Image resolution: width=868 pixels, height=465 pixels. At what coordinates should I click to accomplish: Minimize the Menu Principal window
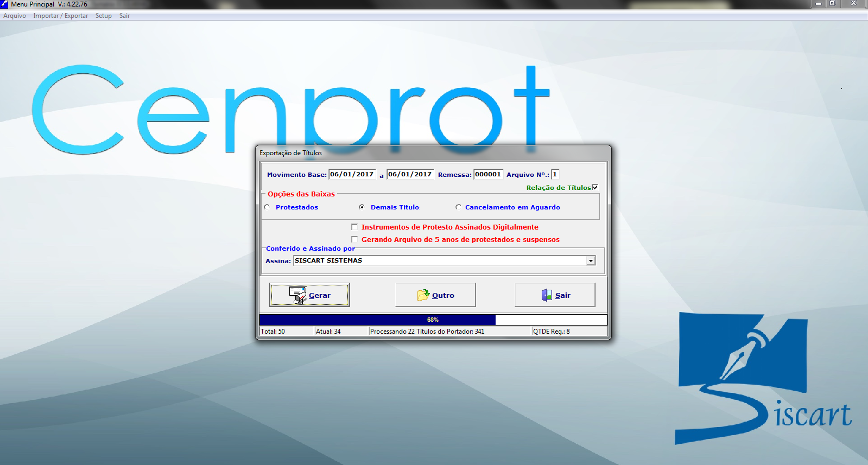click(818, 4)
